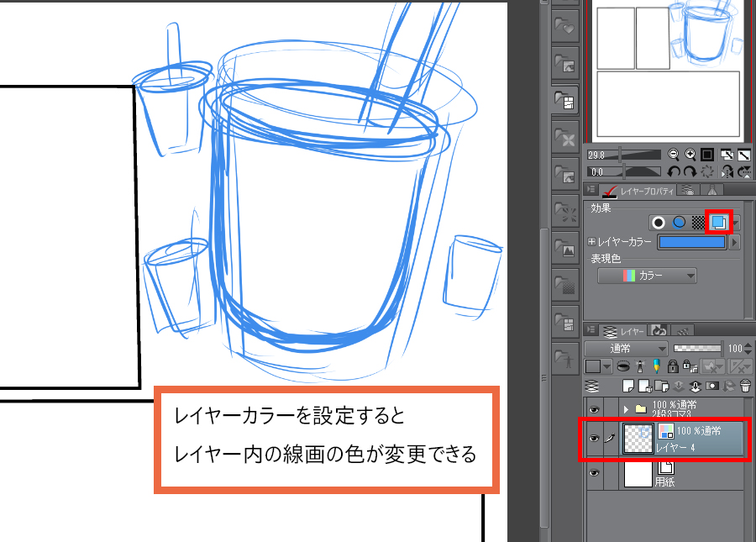Image resolution: width=756 pixels, height=542 pixels.
Task: Open the 通常 blending mode dropdown
Action: pos(627,348)
